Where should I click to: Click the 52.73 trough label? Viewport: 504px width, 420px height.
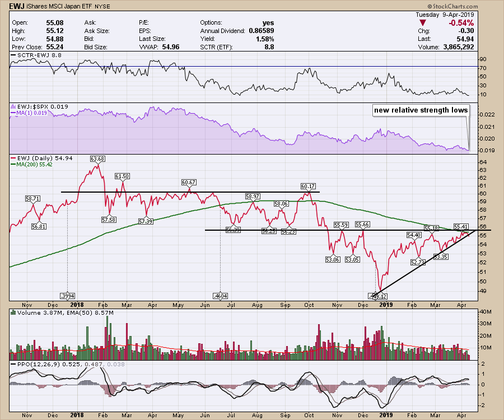click(418, 262)
